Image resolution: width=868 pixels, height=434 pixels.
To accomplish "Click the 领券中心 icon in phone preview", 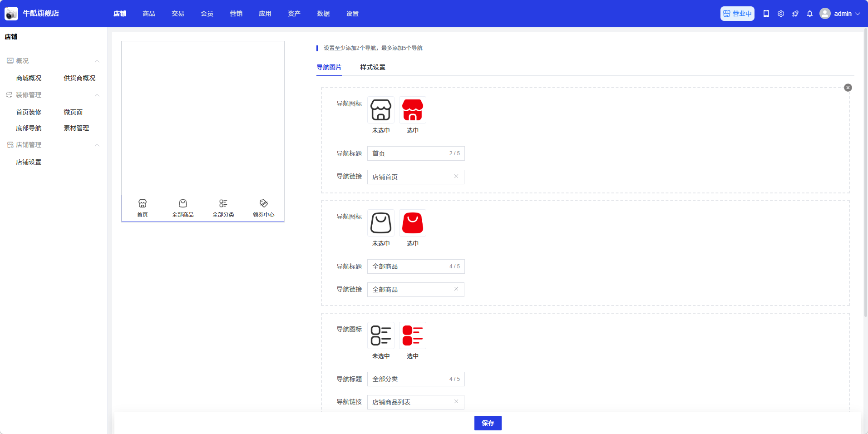I will 263,203.
